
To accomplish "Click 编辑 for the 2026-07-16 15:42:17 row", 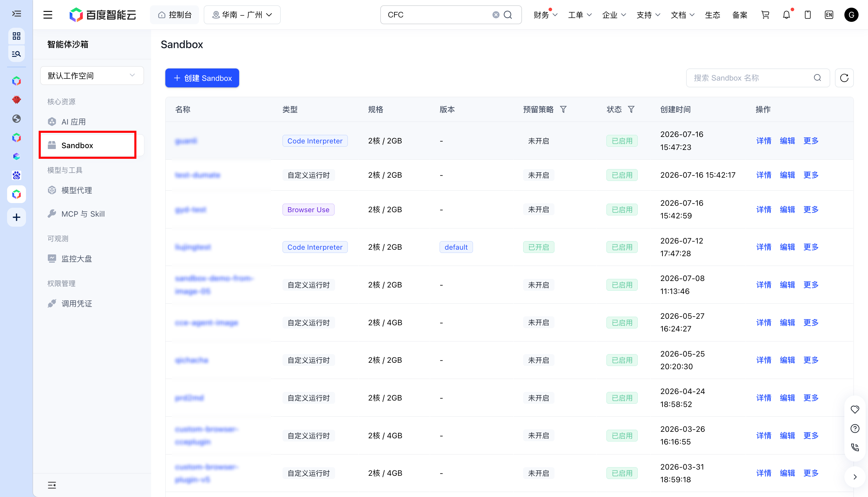I will click(787, 175).
